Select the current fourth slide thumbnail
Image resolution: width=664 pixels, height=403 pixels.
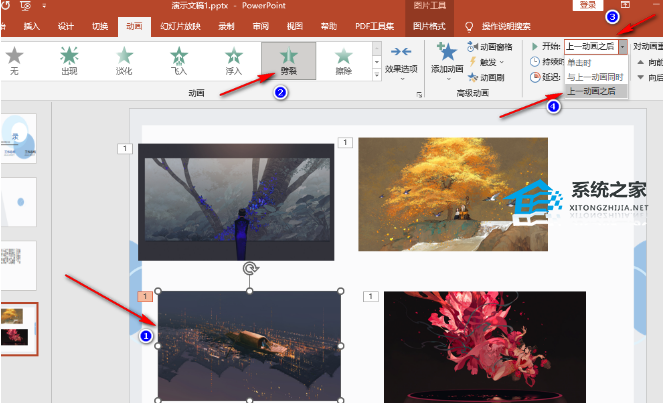[19, 329]
